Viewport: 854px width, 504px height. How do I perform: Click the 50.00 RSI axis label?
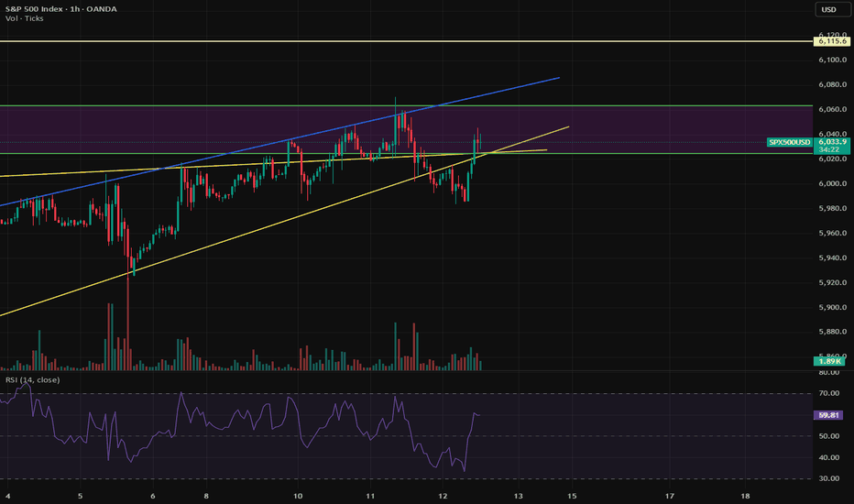829,436
